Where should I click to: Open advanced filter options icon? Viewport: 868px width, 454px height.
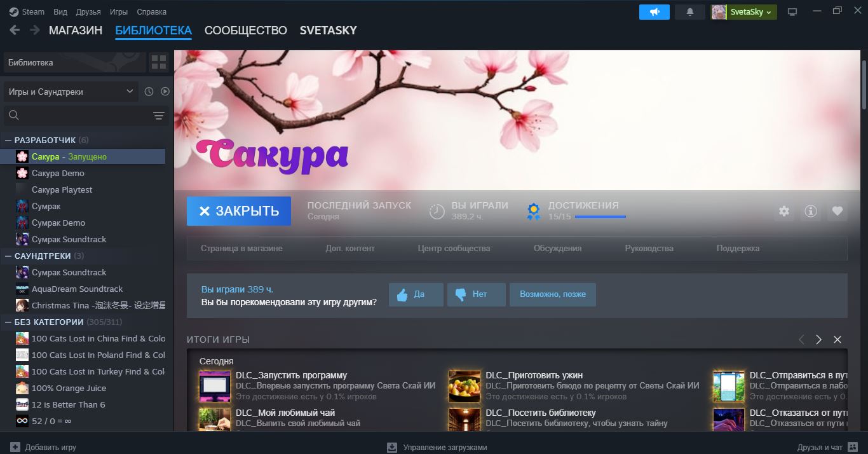coord(159,115)
